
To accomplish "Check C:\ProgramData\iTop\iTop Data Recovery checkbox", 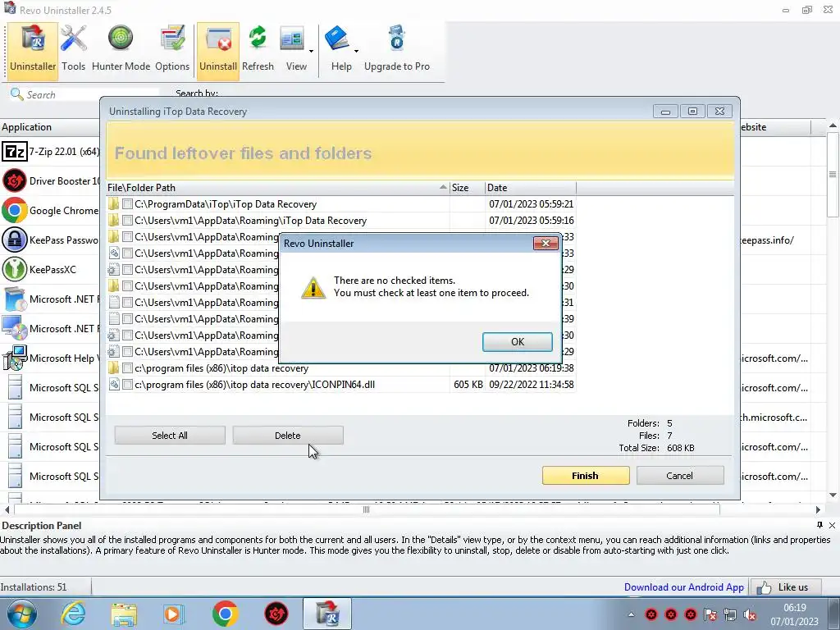I will click(x=127, y=204).
